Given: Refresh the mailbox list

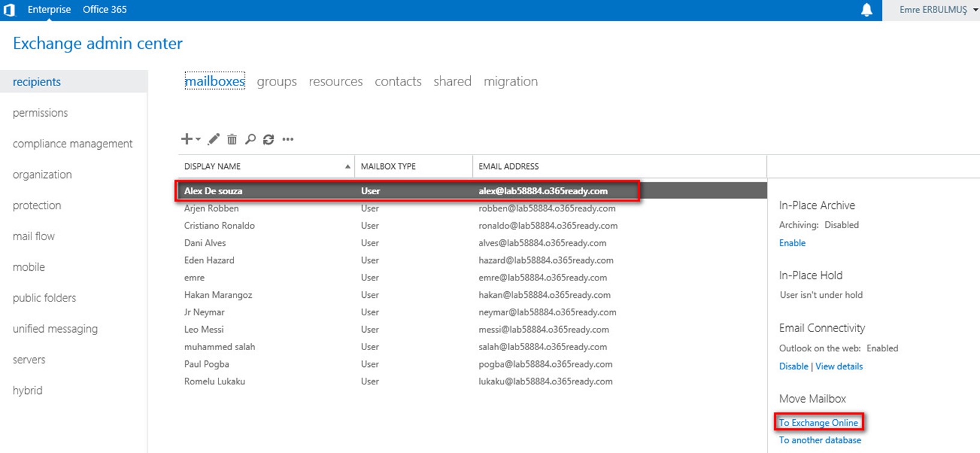Looking at the screenshot, I should [x=268, y=139].
